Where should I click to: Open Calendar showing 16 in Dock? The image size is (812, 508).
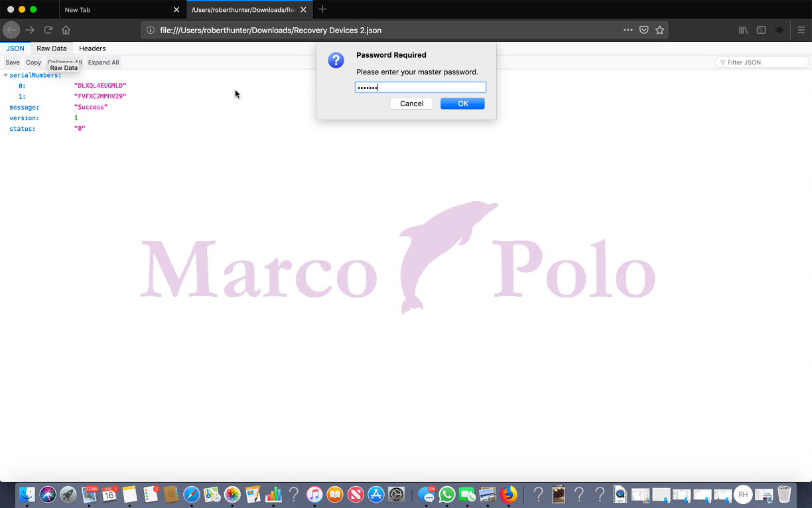click(109, 494)
